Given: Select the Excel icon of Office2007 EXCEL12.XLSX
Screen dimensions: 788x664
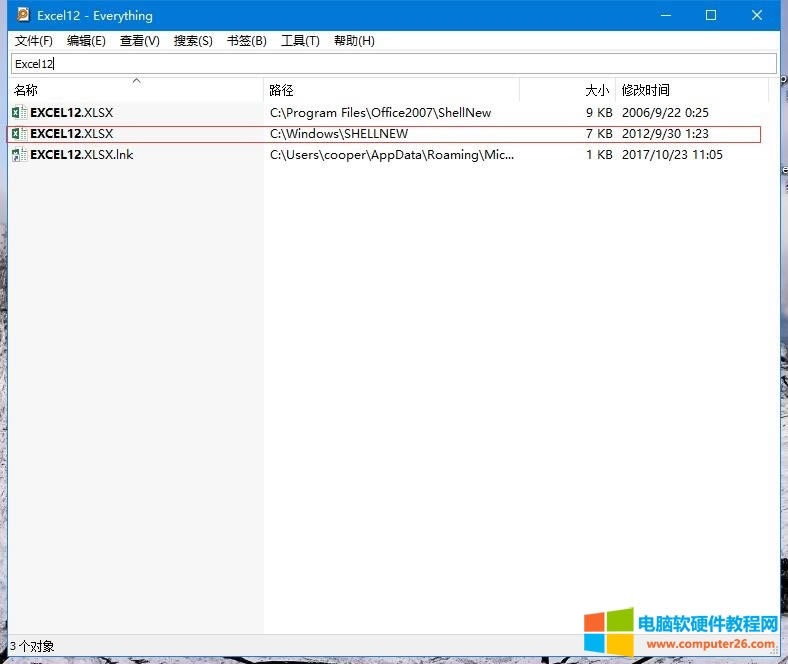Looking at the screenshot, I should (x=17, y=113).
